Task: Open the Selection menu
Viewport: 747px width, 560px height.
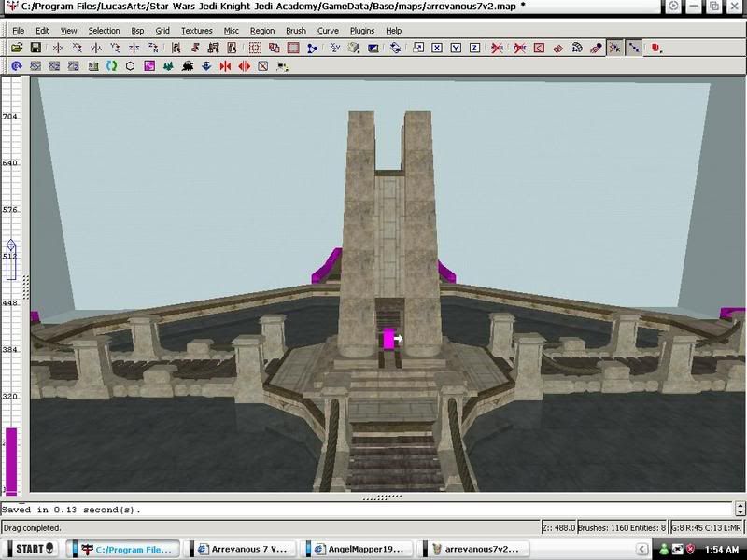Action: [104, 31]
